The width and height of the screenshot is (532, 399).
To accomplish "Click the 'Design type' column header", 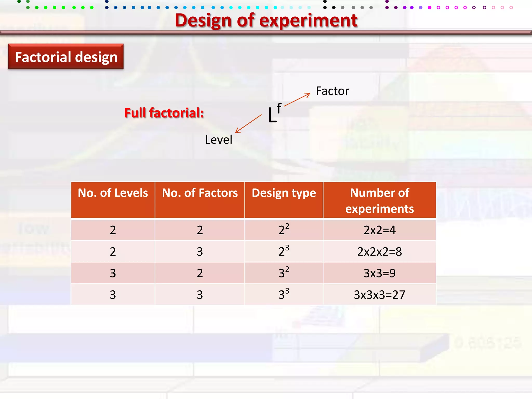I will pyautogui.click(x=284, y=200).
